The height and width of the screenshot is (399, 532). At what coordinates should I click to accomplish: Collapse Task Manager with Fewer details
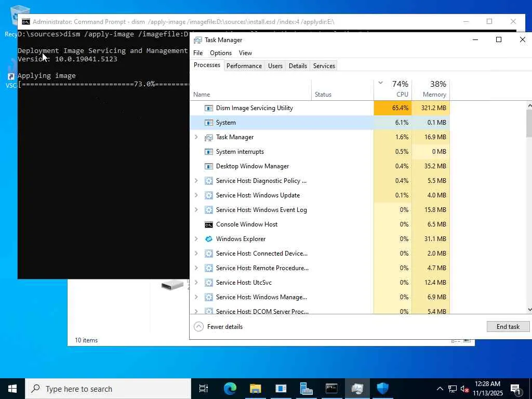(219, 327)
